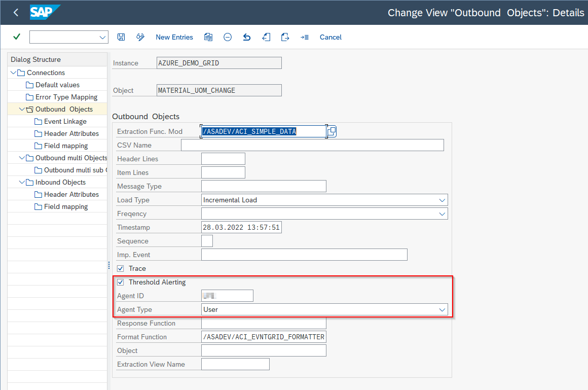The width and height of the screenshot is (588, 390).
Task: Click the Object field MATERIAL_UOM_CHANGE
Action: click(219, 90)
